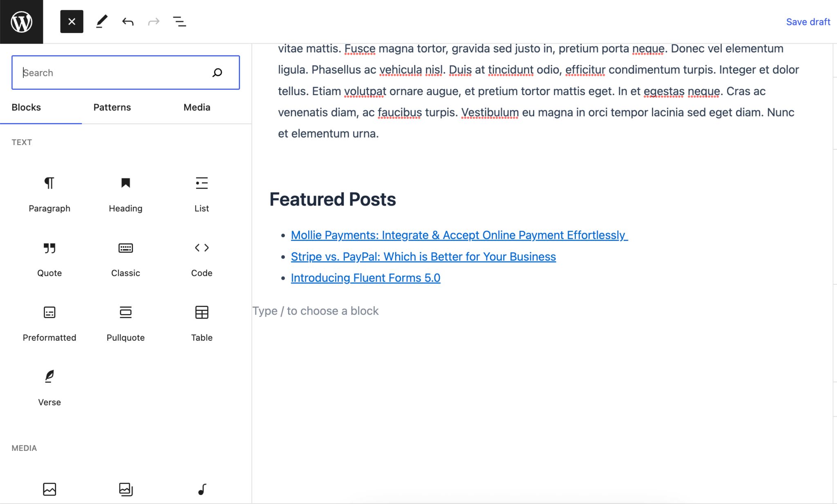Insert a Quote block

pos(49,258)
